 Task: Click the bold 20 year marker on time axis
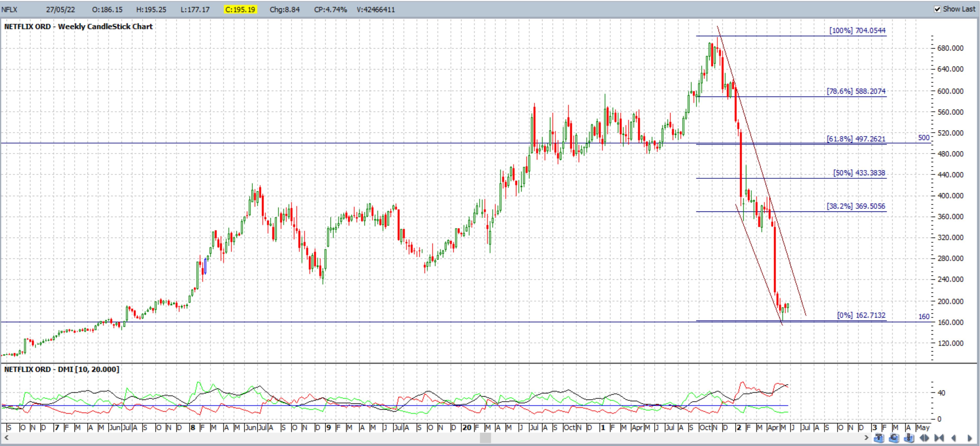point(467,427)
